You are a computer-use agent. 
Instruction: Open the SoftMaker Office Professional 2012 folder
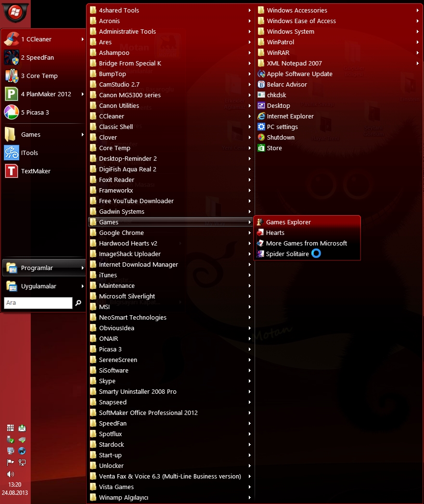[x=171, y=413]
